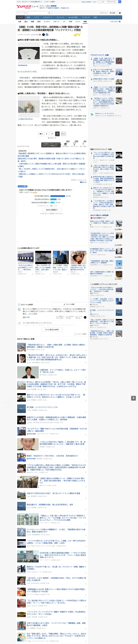Open the ランキング navigation tab
Image resolution: width=138 pixels, height=644 pixels.
tap(86, 17)
